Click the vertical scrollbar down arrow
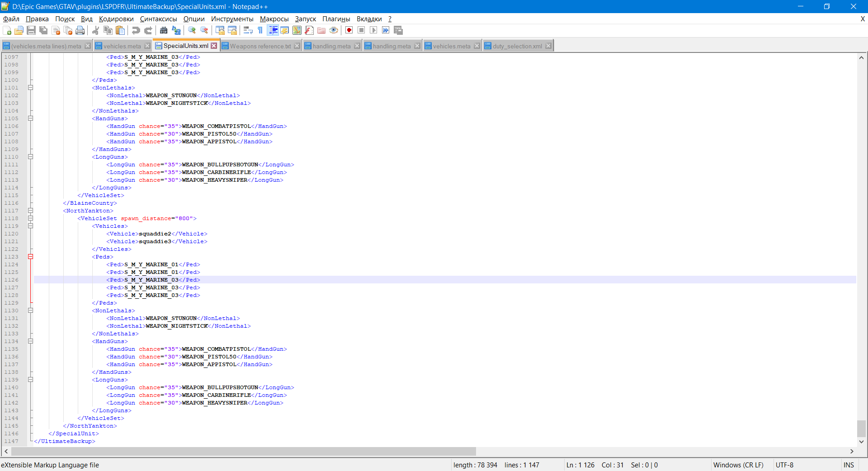 coord(861,442)
